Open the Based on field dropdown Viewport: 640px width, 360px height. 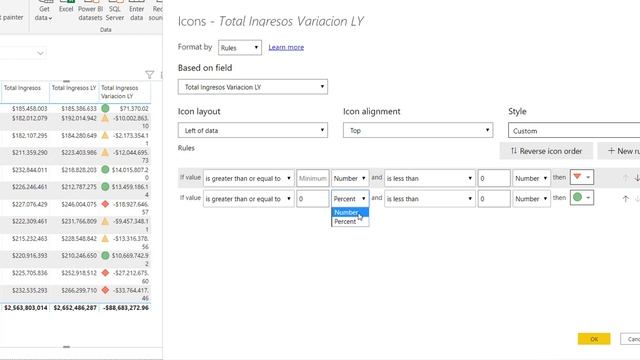pyautogui.click(x=253, y=87)
